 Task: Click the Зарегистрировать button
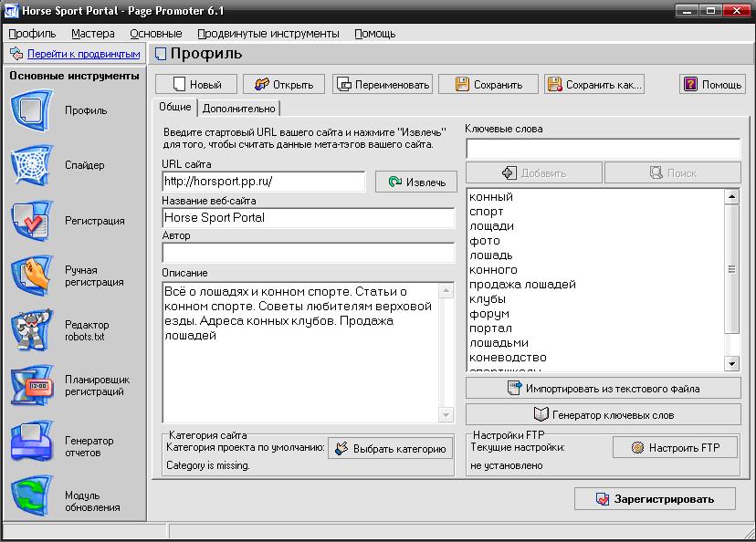655,499
